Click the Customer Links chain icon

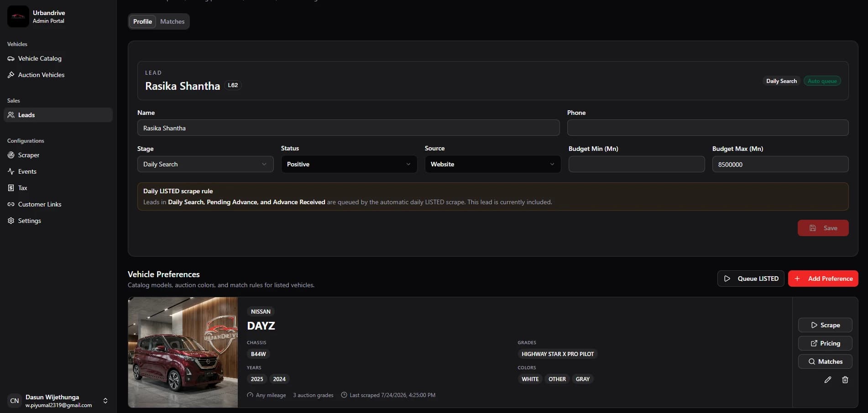click(11, 204)
